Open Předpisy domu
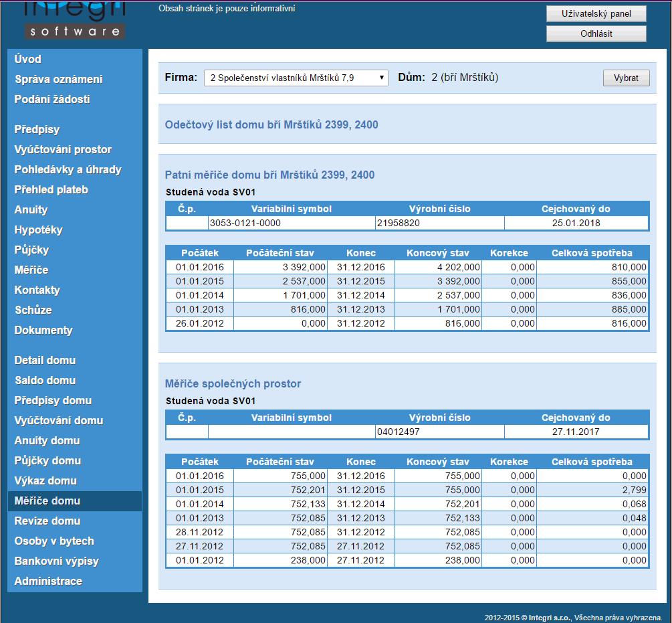Image resolution: width=672 pixels, height=623 pixels. click(x=53, y=400)
